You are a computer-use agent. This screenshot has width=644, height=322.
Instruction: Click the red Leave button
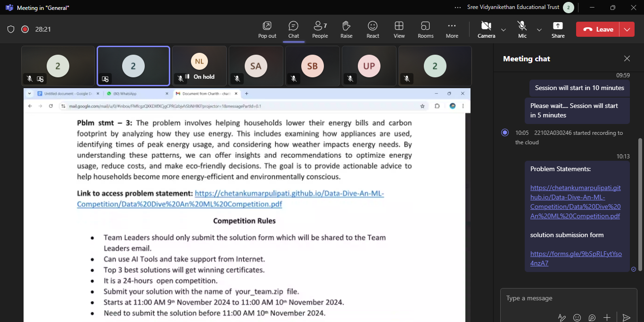click(598, 29)
